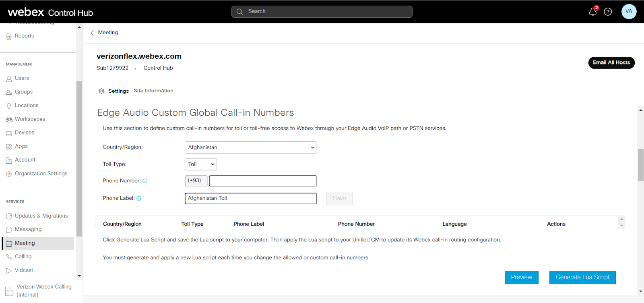Click the Users sidebar icon
Image resolution: width=644 pixels, height=303 pixels.
point(9,79)
